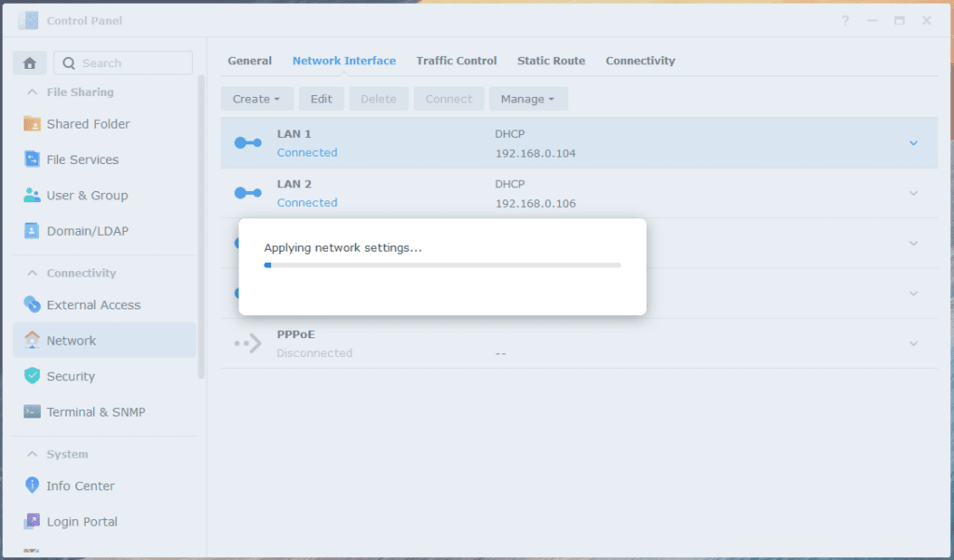Expand the LAN 1 row details
This screenshot has height=560, width=954.
coord(912,143)
